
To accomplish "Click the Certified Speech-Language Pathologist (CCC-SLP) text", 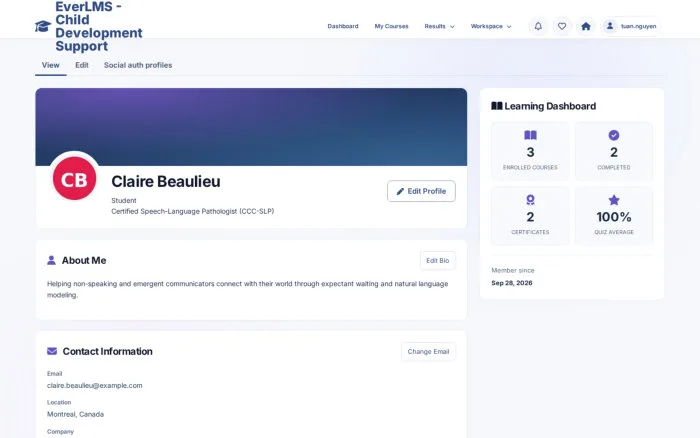I will 192,211.
